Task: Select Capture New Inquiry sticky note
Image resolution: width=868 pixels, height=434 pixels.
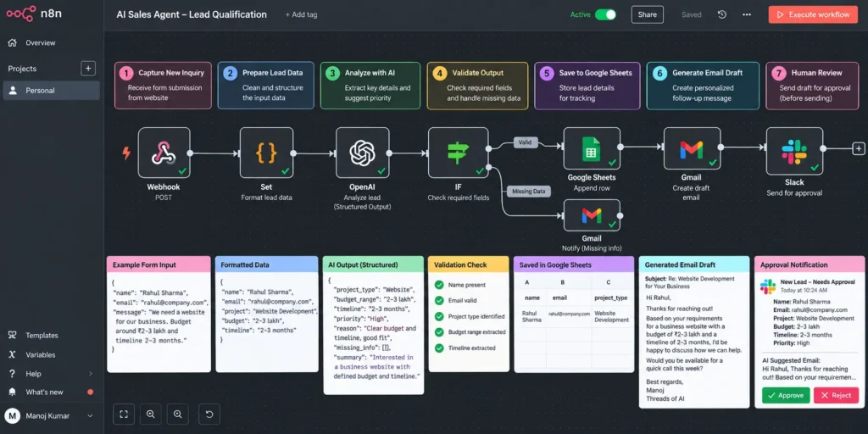Action: (x=163, y=86)
